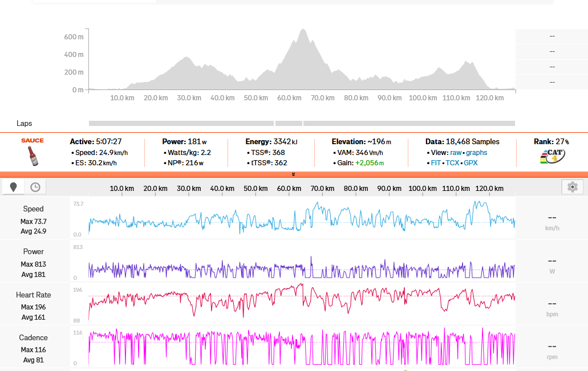The width and height of the screenshot is (588, 371).
Task: Click the rpm unit readout
Action: tap(552, 357)
